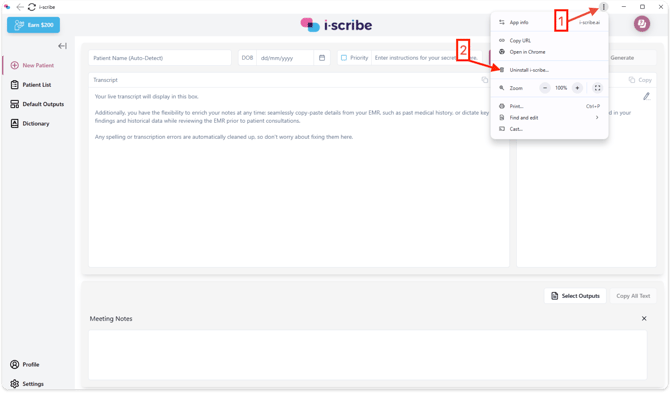Open the DOB calendar picker icon
Screen dimensions: 670x393
[322, 58]
